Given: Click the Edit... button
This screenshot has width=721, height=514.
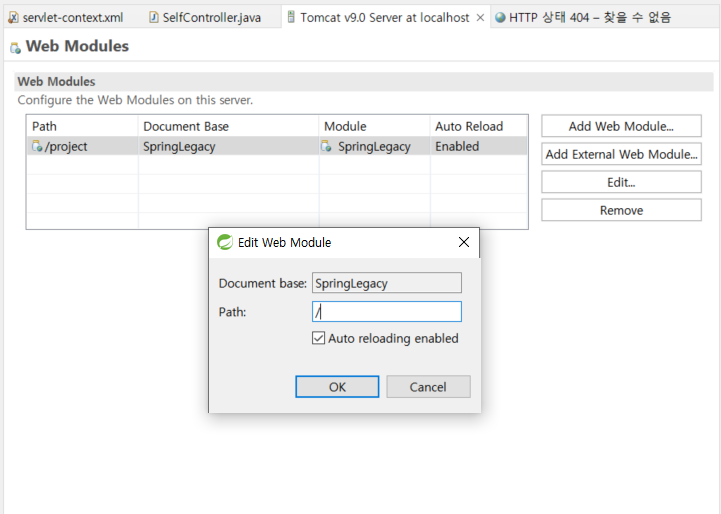Looking at the screenshot, I should click(x=621, y=182).
